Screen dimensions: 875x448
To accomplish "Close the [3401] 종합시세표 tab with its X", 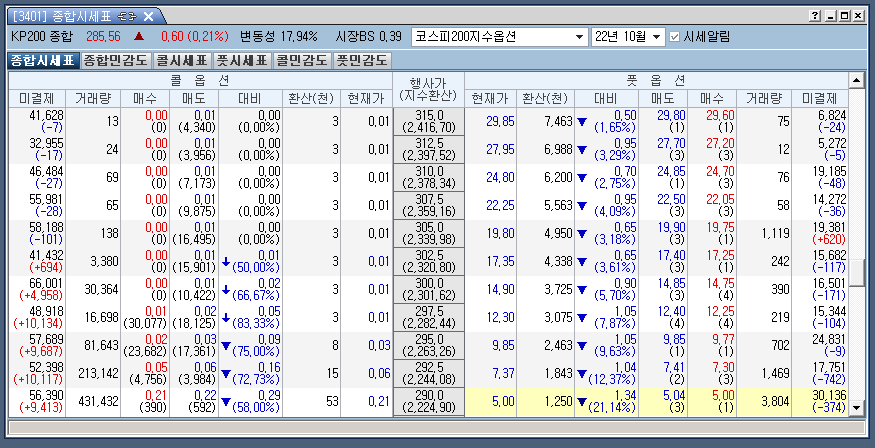I will pyautogui.click(x=148, y=16).
